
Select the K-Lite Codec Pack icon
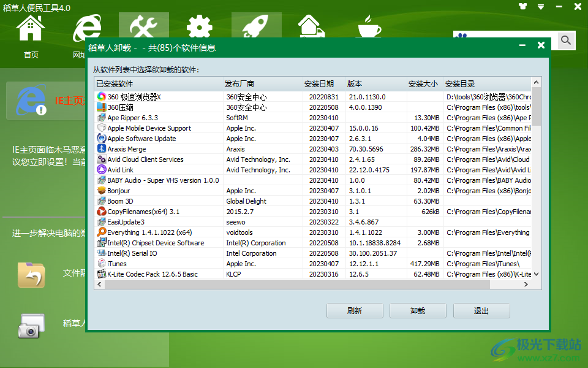pos(101,274)
